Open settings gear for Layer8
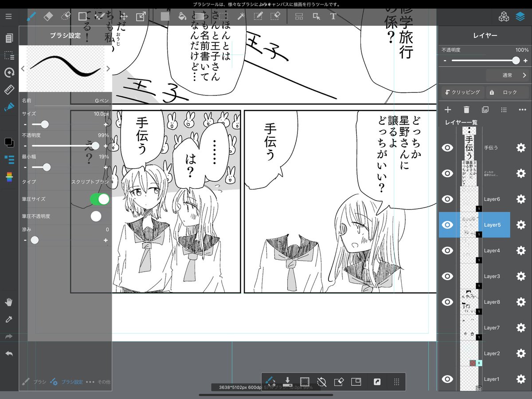This screenshot has width=532, height=399. click(x=521, y=302)
